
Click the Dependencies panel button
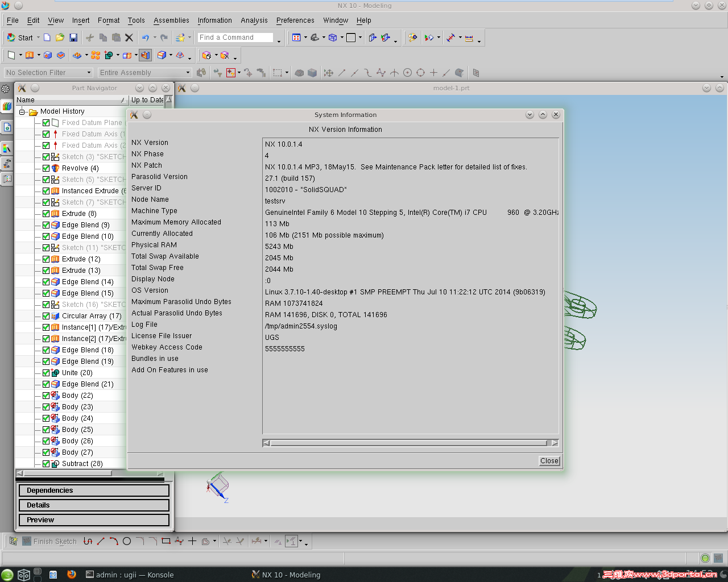pyautogui.click(x=94, y=490)
